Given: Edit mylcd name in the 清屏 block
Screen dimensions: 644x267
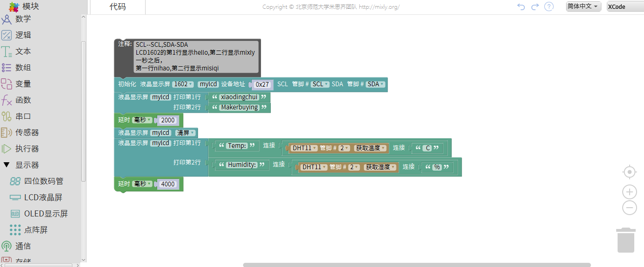Looking at the screenshot, I should click(160, 133).
